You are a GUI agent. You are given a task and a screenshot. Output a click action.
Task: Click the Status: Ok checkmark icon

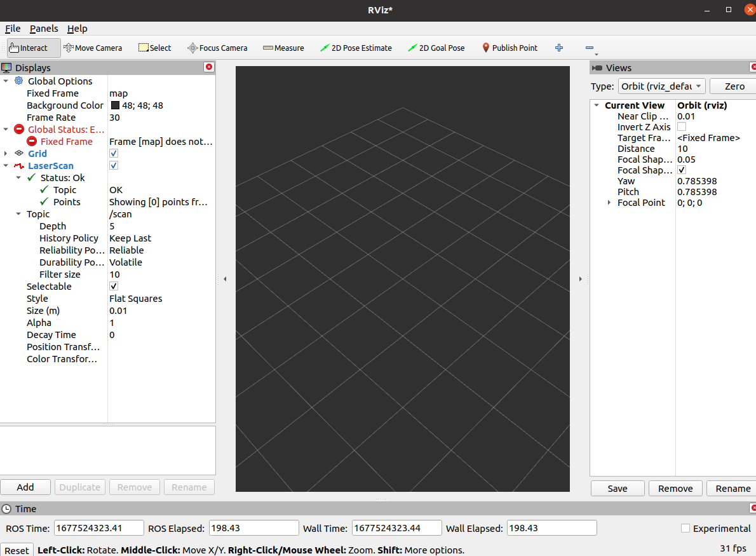32,177
